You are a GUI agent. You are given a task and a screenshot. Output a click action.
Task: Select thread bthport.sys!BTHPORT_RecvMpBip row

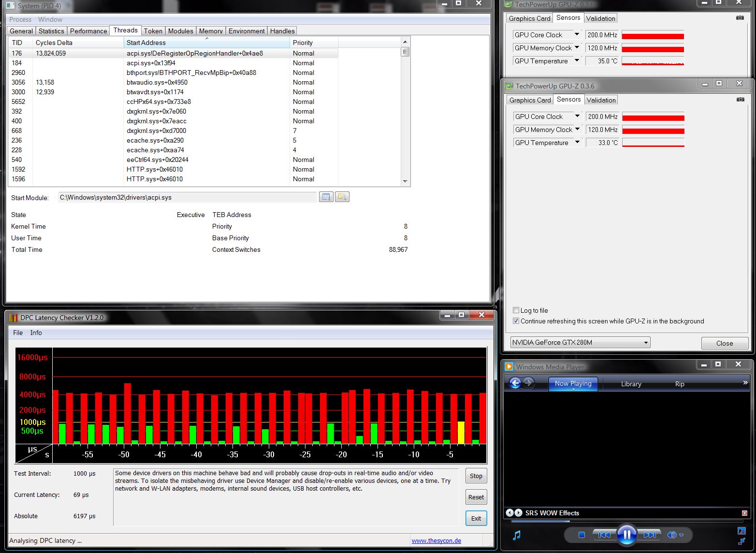(173, 73)
